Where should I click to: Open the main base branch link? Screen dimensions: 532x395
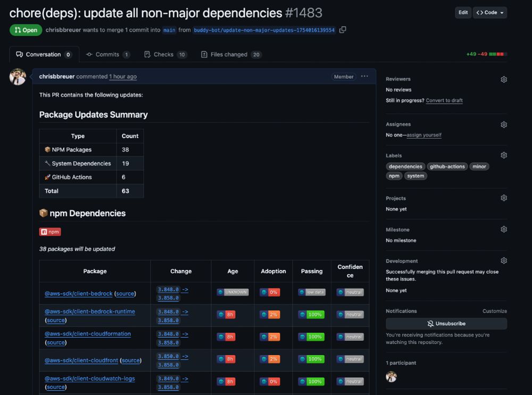pos(169,30)
